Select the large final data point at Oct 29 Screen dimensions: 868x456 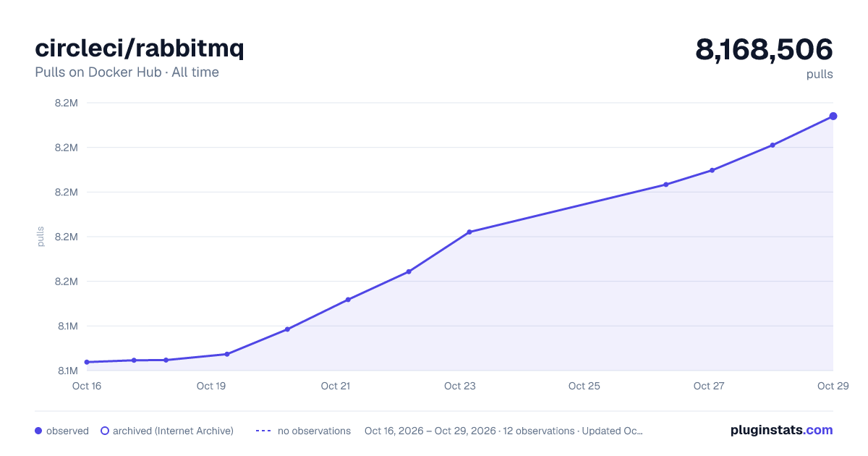[x=833, y=116]
